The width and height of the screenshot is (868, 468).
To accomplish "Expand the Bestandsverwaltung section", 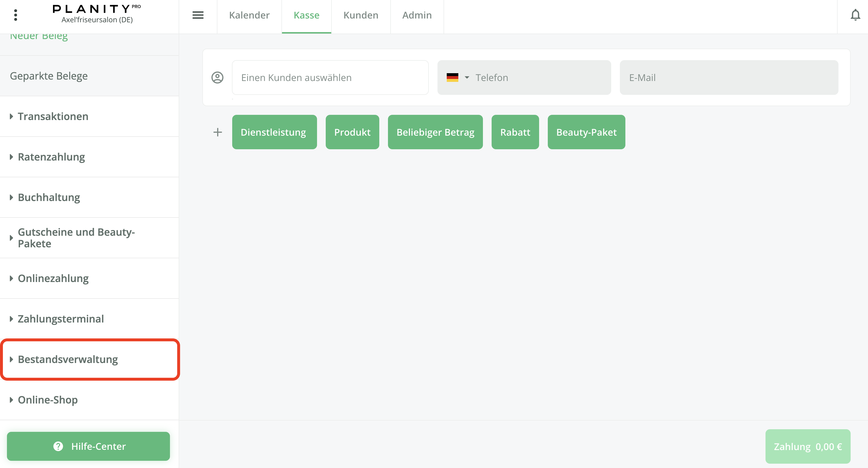I will tap(68, 359).
